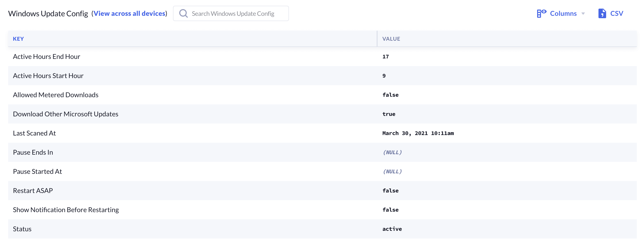Click the Status active value
The width and height of the screenshot is (644, 249).
coord(392,229)
